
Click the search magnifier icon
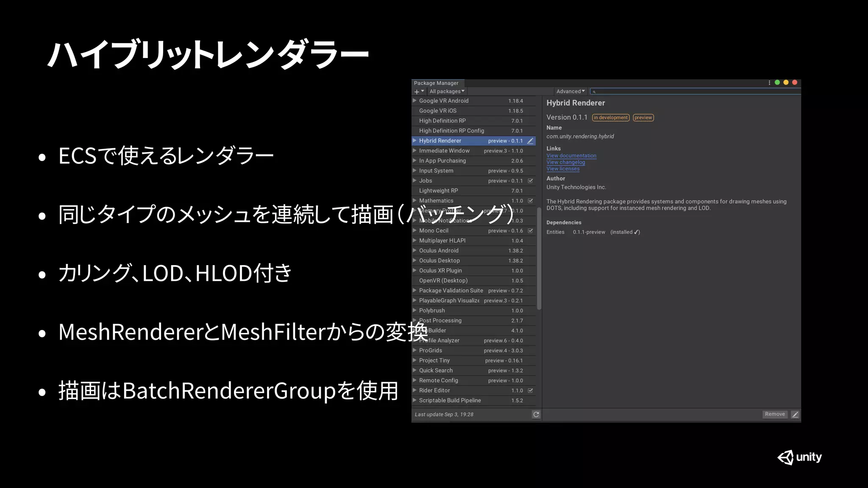(x=594, y=91)
